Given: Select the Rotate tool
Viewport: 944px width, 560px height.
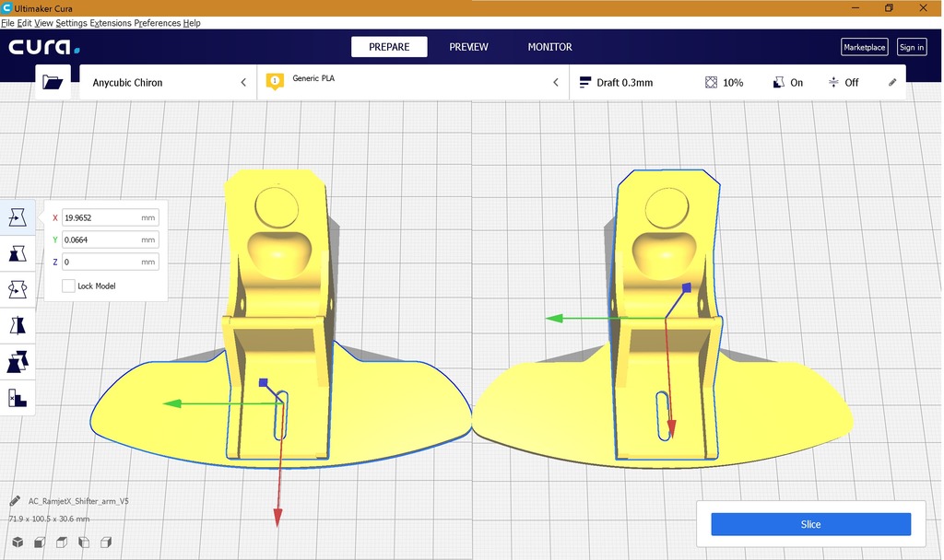Looking at the screenshot, I should (x=17, y=288).
